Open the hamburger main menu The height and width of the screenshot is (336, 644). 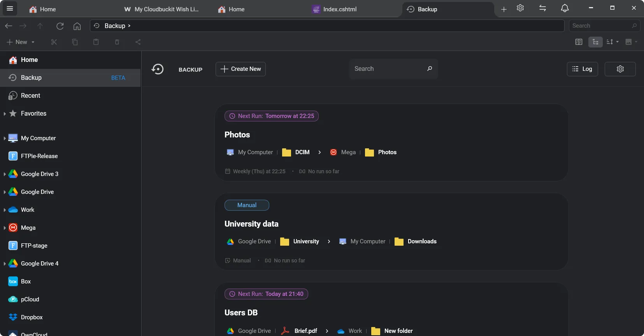click(10, 9)
